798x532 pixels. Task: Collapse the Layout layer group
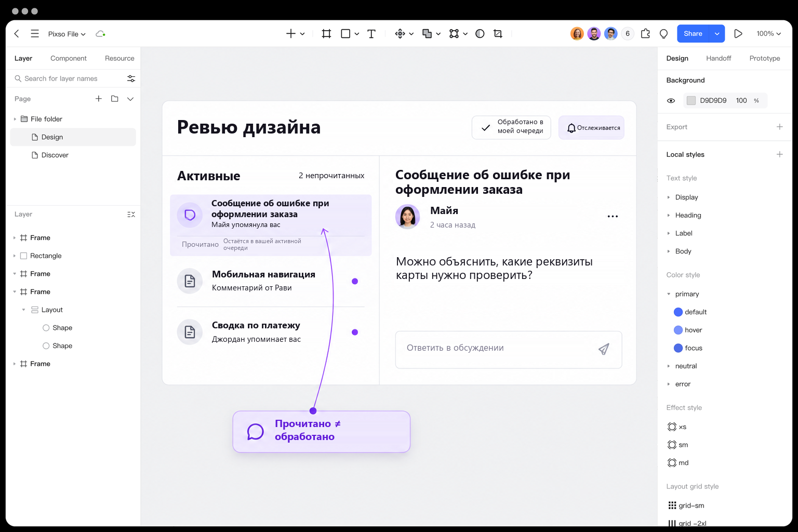point(24,310)
